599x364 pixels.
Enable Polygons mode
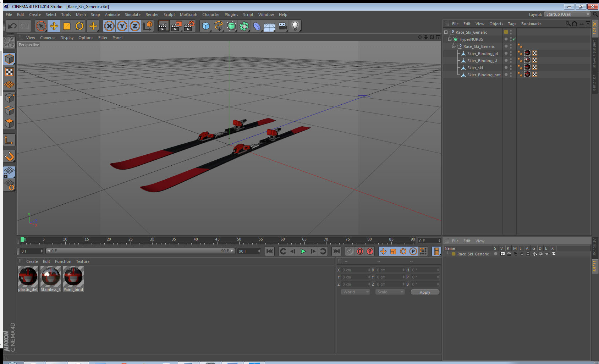point(9,123)
